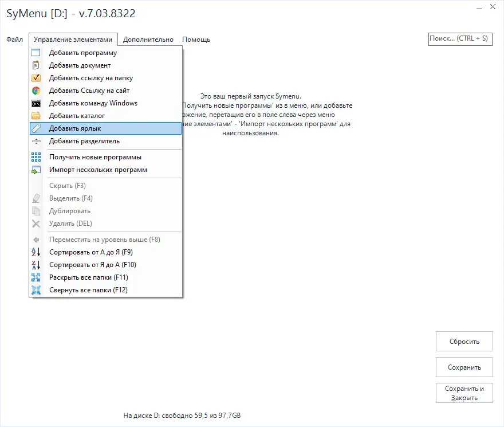
Task: Click the expand all folders icon
Action: click(x=36, y=277)
